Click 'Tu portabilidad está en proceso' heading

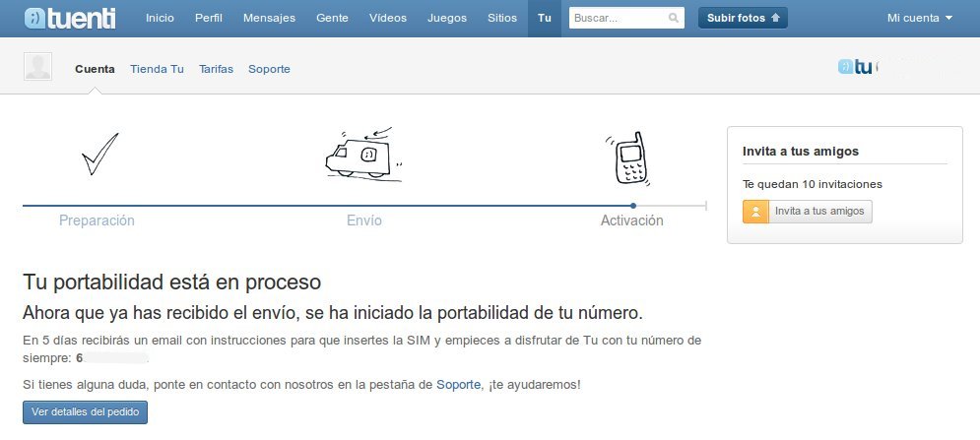pos(172,283)
